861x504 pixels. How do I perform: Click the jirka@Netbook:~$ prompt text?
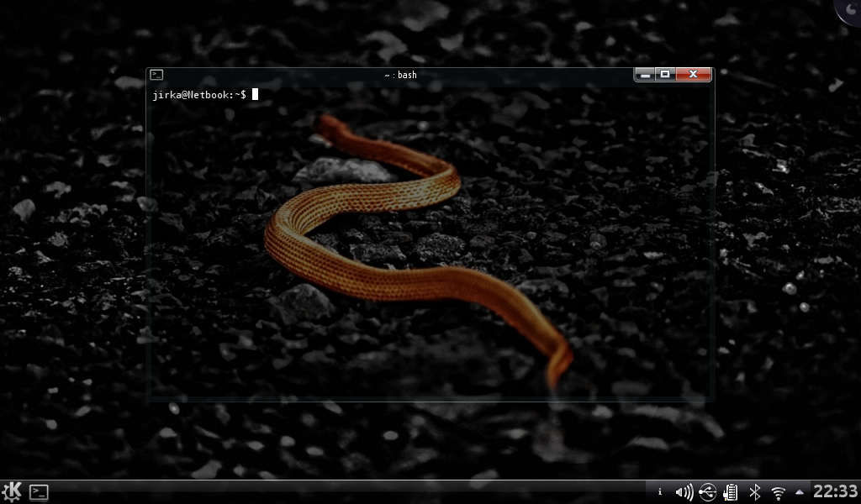click(199, 95)
